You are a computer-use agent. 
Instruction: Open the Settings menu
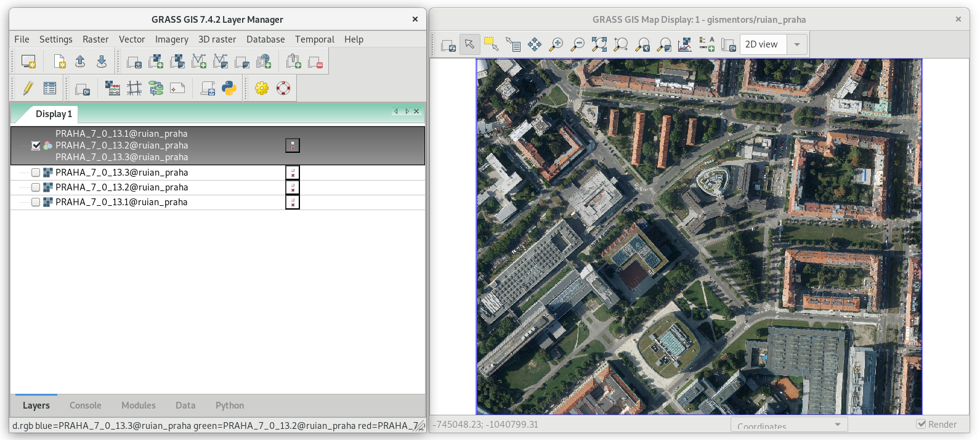point(56,39)
